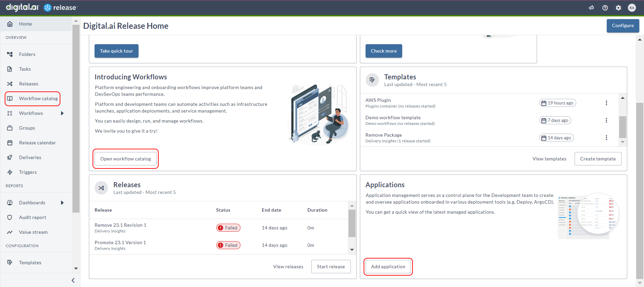Open the Demo workflow template entry

(393, 118)
